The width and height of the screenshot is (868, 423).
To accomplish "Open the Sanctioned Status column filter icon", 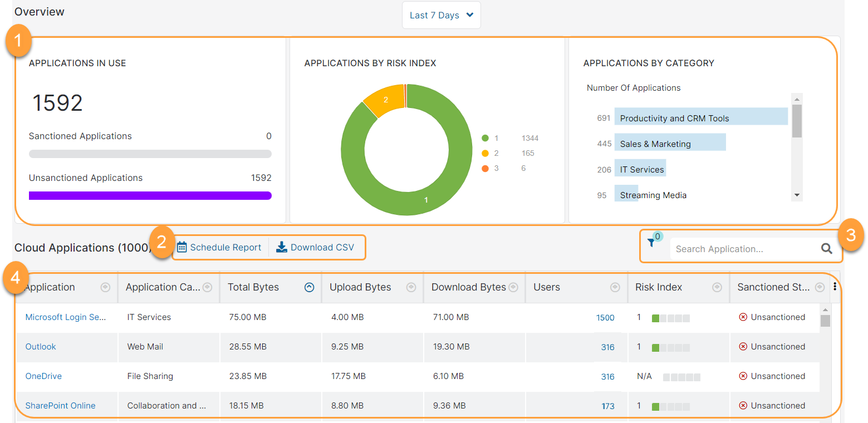I will click(819, 287).
